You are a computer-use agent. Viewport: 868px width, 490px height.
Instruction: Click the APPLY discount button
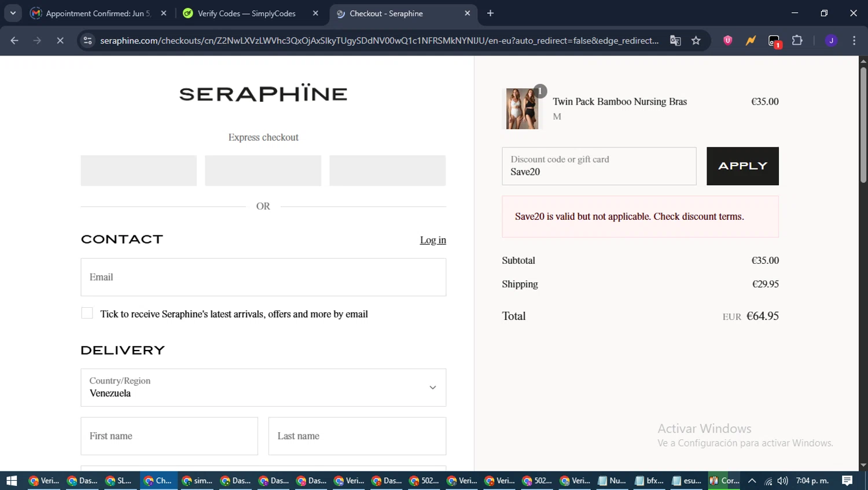tap(742, 166)
